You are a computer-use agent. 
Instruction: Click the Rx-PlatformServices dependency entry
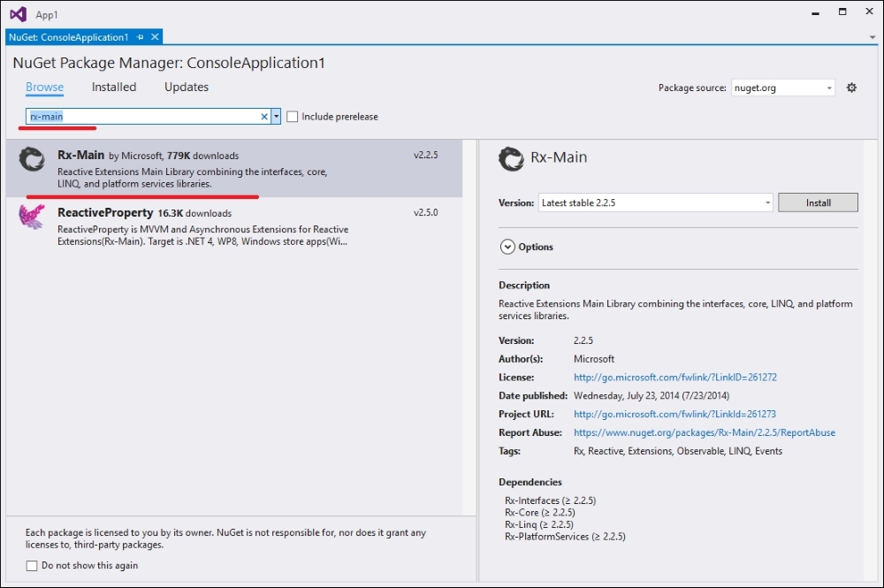point(565,537)
